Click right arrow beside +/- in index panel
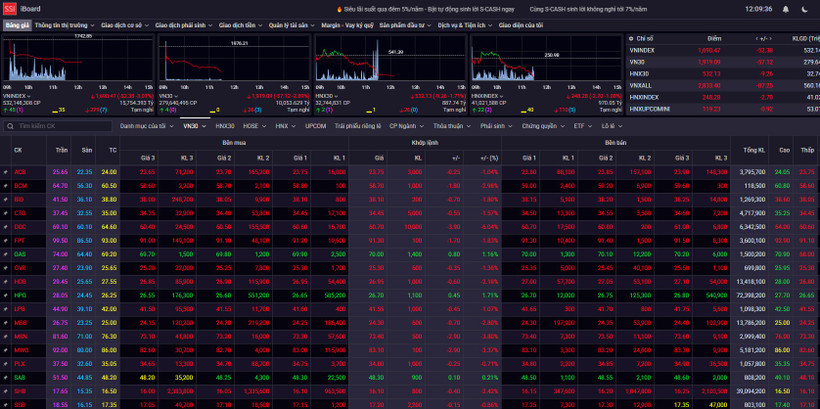Viewport: 820px width, 409px height. click(773, 38)
